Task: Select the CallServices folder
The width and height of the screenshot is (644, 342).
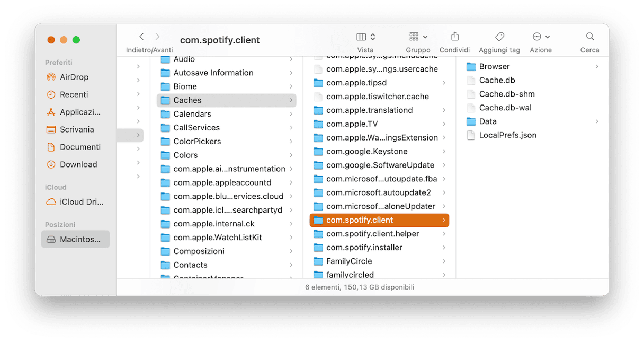Action: 226,128
